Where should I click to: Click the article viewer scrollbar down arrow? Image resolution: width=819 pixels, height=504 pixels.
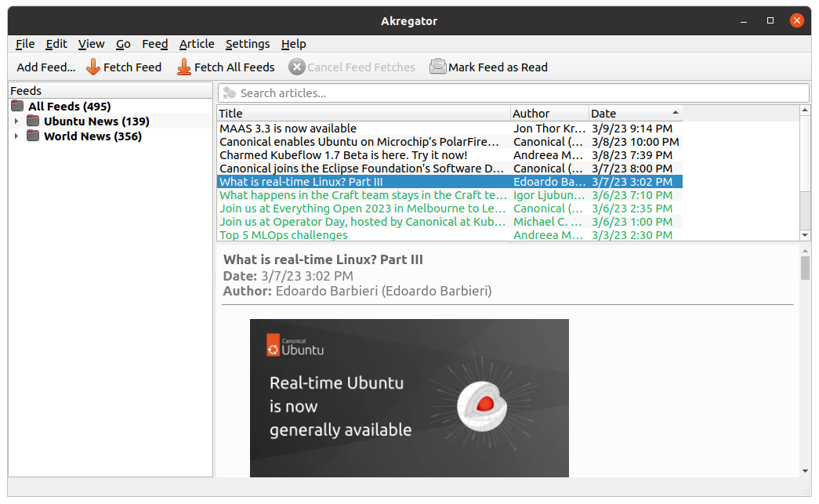(x=805, y=471)
